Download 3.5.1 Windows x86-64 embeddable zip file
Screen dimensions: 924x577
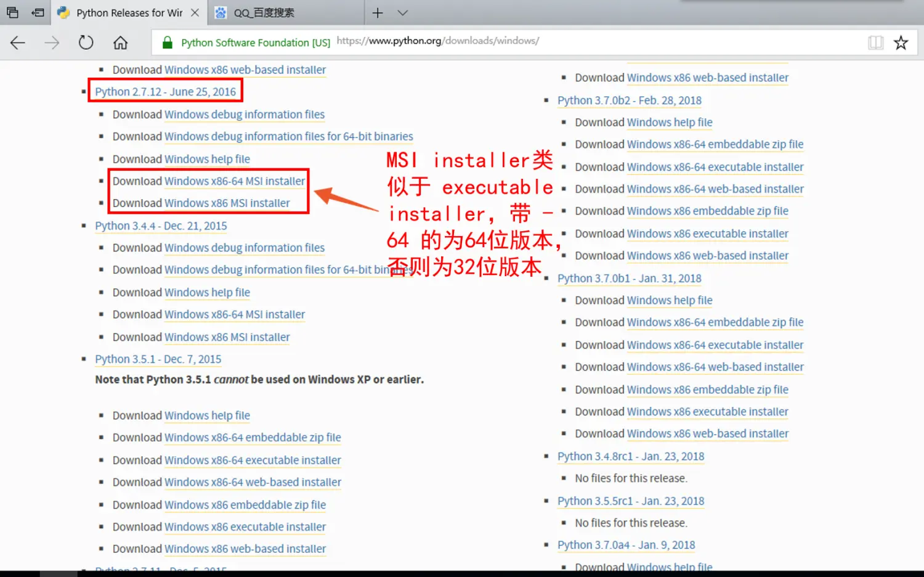click(253, 438)
